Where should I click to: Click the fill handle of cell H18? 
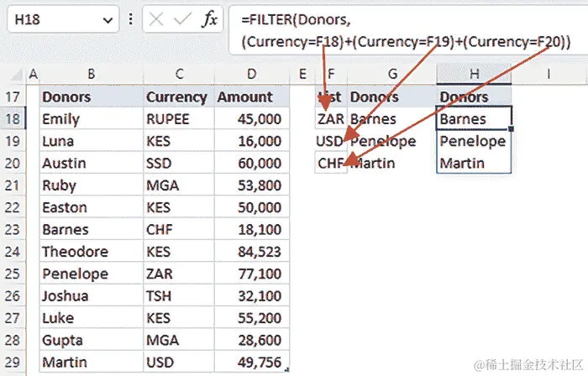coord(511,128)
